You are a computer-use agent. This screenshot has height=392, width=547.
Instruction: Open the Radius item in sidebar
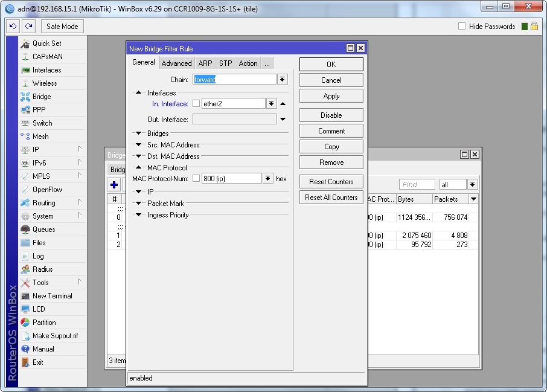tap(42, 269)
